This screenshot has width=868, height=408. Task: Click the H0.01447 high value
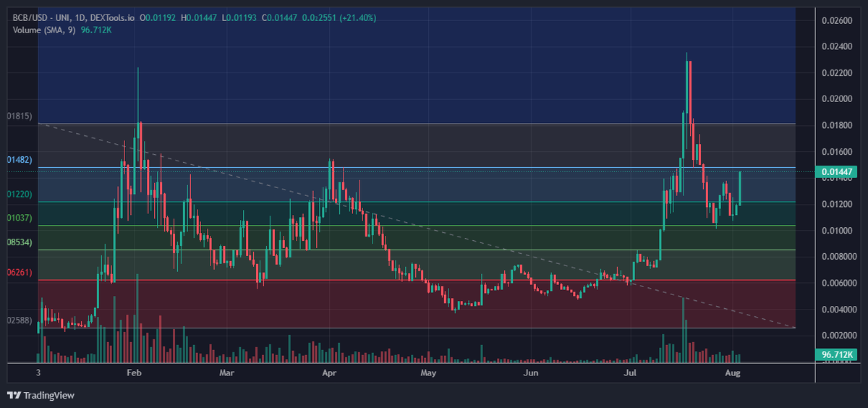(x=200, y=17)
